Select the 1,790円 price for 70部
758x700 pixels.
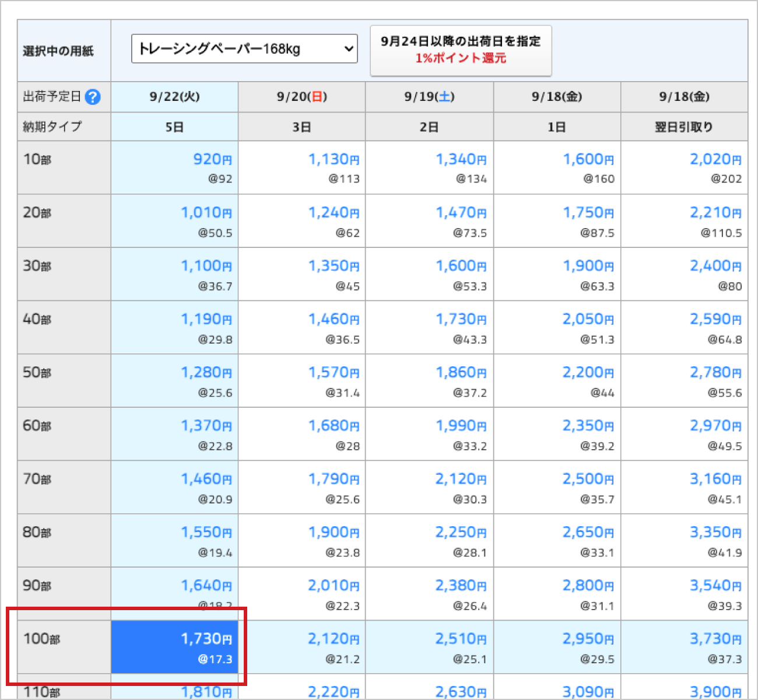tap(302, 487)
